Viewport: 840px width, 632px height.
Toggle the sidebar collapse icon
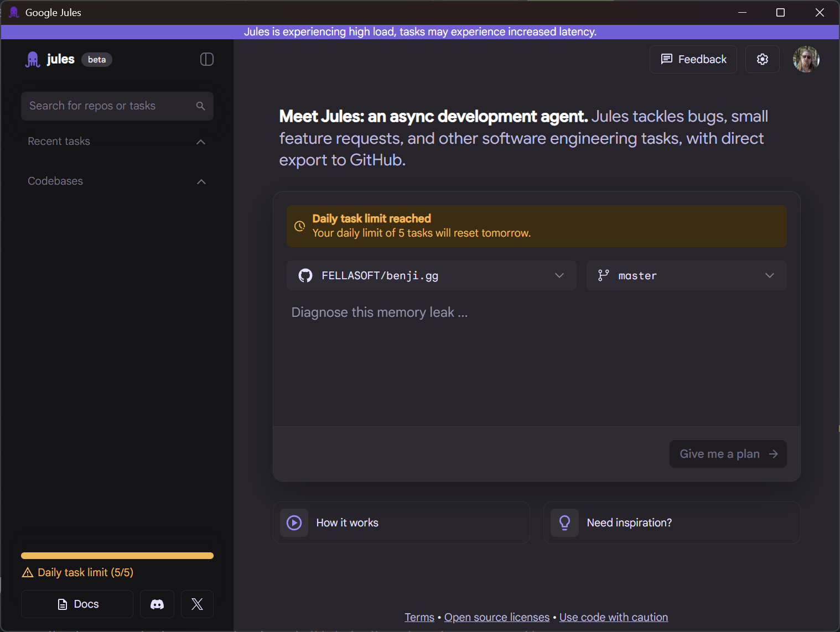(207, 59)
